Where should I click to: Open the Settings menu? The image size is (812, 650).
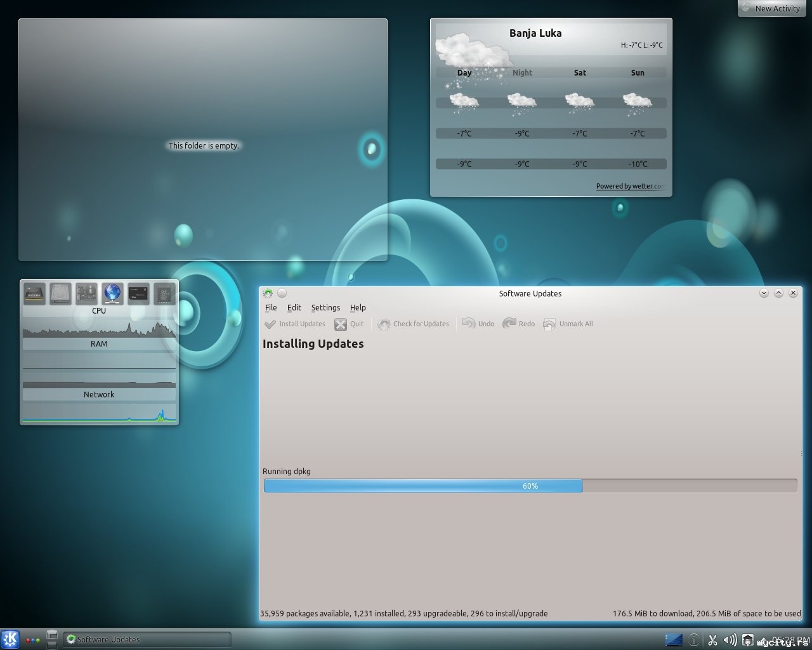pos(325,308)
